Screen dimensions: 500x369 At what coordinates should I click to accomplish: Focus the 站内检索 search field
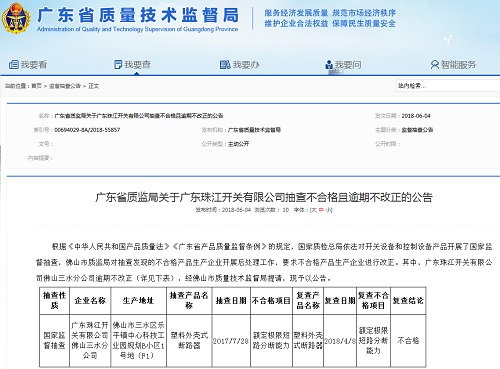tap(448, 86)
